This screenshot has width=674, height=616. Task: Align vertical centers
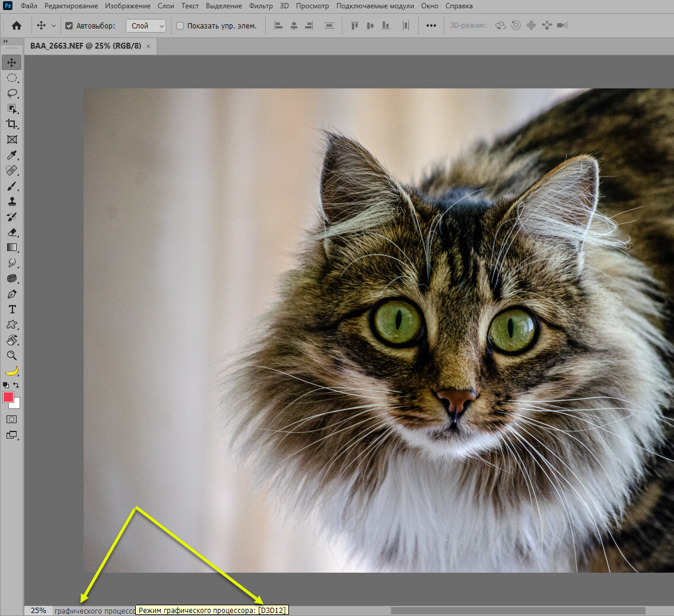click(370, 26)
